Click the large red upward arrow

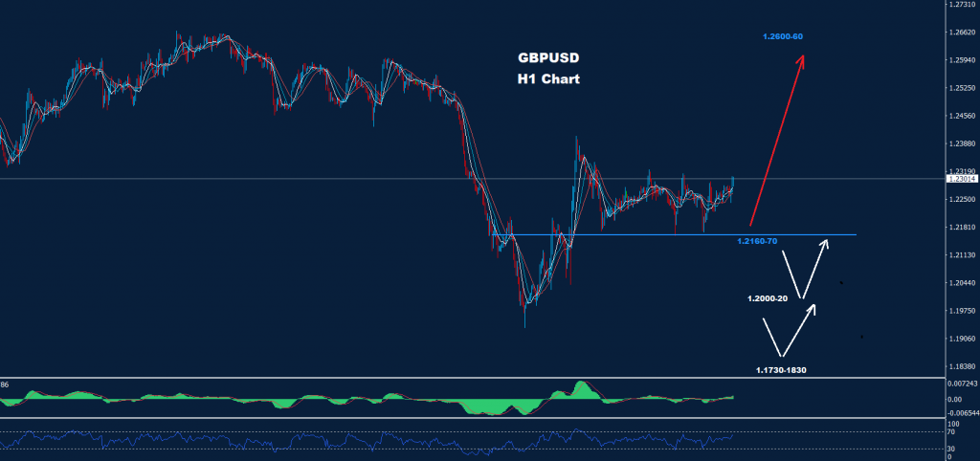(775, 140)
